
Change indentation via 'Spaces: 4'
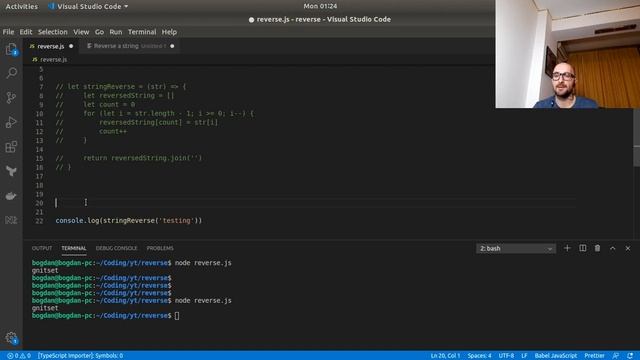point(480,356)
